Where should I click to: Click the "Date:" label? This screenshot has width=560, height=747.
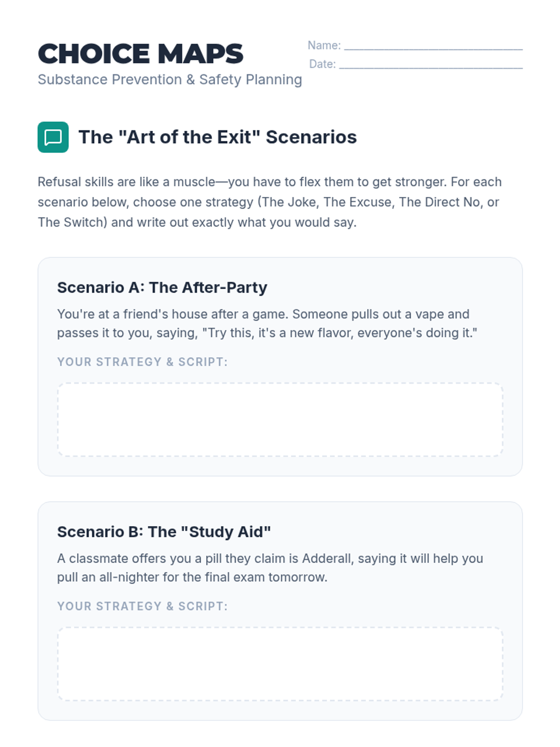(x=322, y=64)
